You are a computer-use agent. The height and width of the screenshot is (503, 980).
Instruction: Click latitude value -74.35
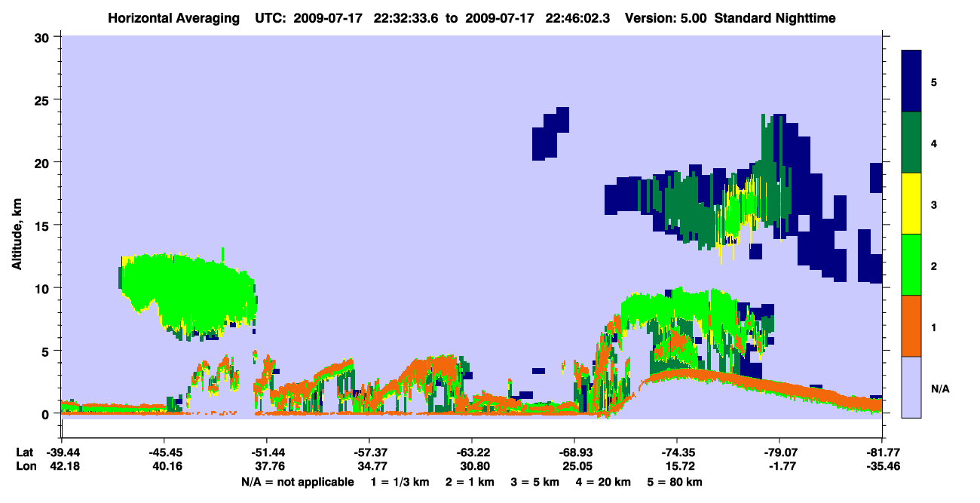tap(677, 452)
